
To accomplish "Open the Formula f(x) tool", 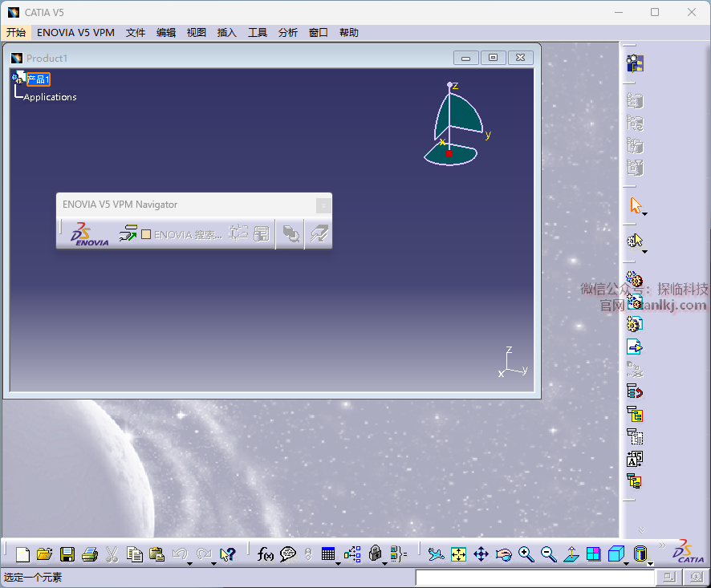I will (x=266, y=554).
